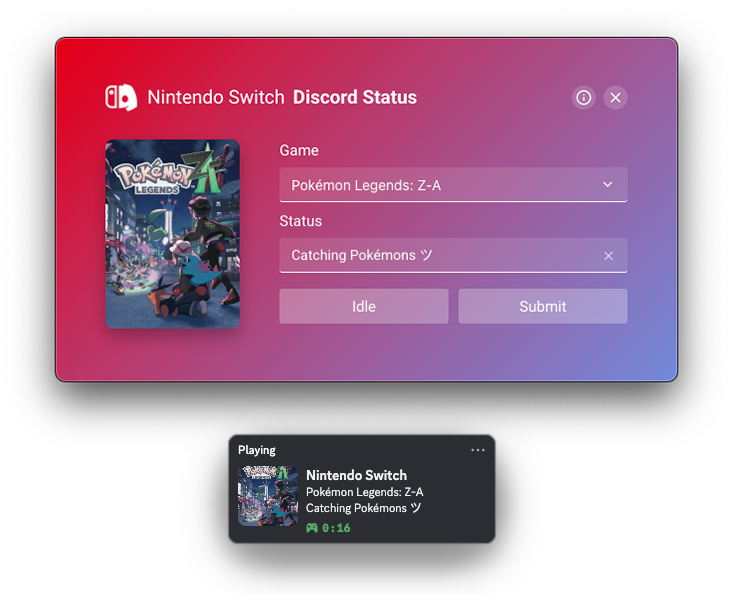
Task: Click Pokémon Legends: Z-A text in Playing card
Action: (x=365, y=492)
